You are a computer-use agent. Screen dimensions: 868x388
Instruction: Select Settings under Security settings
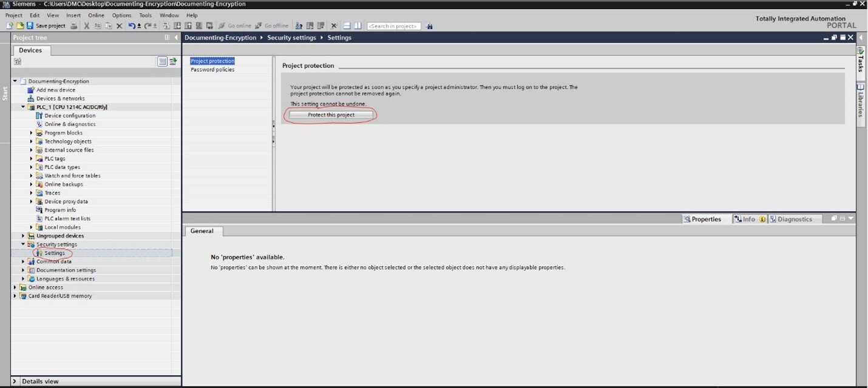55,253
